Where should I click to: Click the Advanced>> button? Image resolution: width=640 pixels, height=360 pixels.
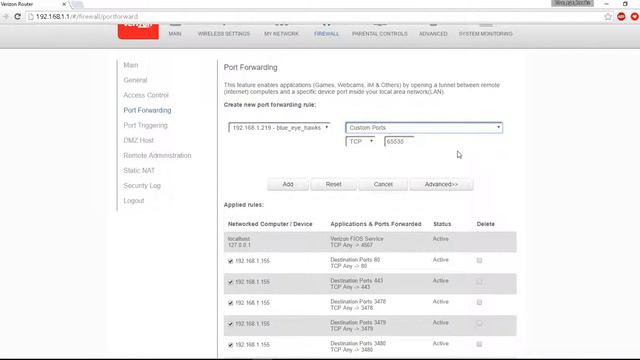pyautogui.click(x=441, y=184)
